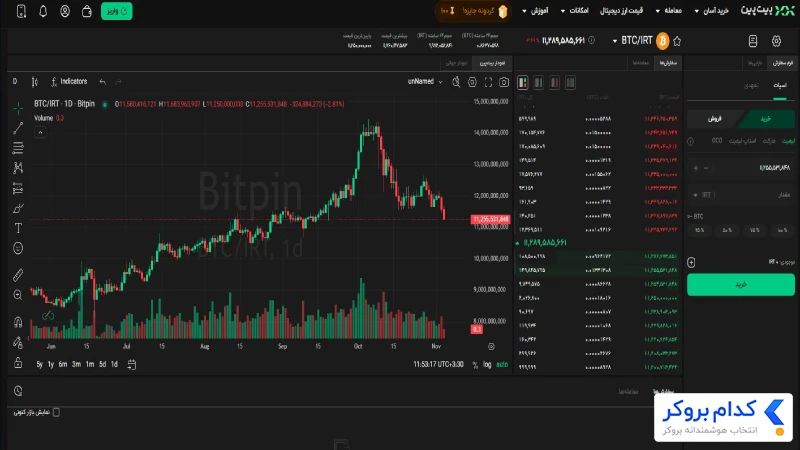Set chart range to 1m

pyautogui.click(x=90, y=364)
